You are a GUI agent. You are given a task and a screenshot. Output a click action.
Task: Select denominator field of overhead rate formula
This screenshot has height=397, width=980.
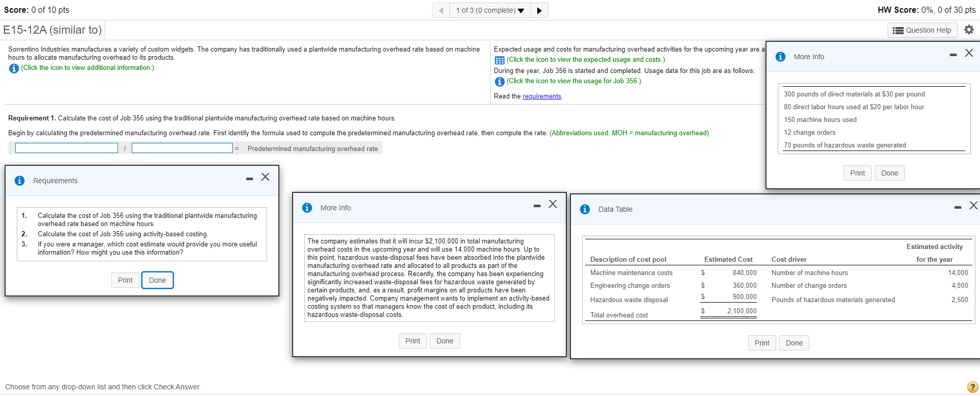182,148
